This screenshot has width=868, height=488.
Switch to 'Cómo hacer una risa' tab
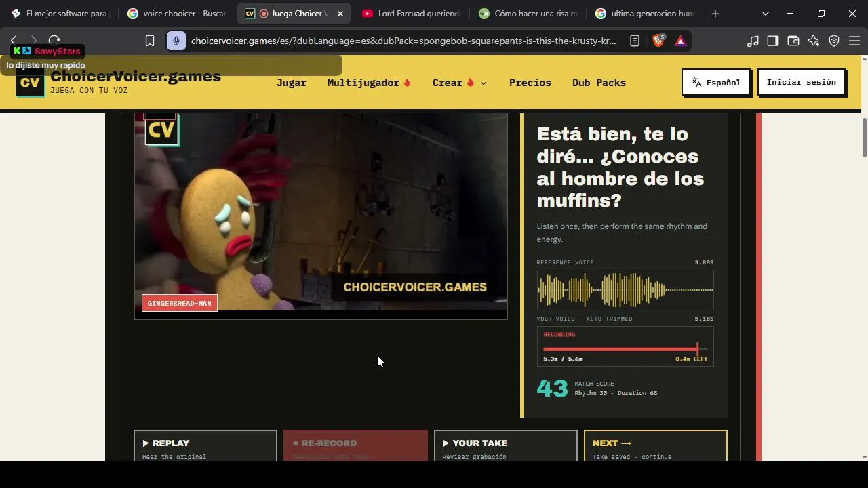click(x=528, y=14)
